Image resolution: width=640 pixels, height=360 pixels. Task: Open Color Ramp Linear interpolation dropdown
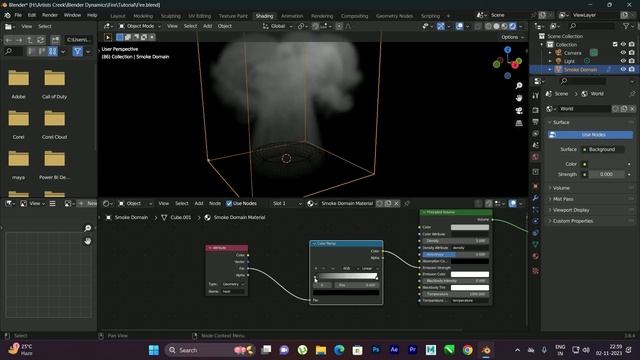tap(369, 269)
